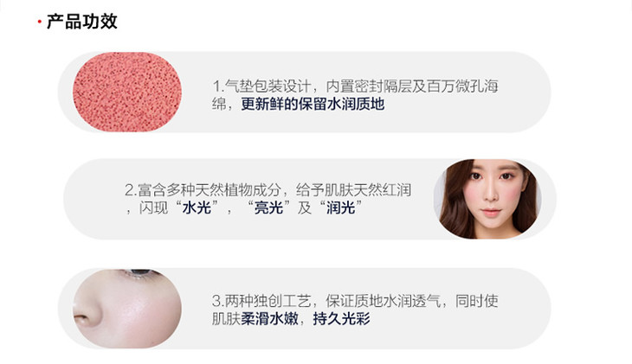Open the pink sponge texture image
The height and width of the screenshot is (364, 632).
[x=127, y=93]
